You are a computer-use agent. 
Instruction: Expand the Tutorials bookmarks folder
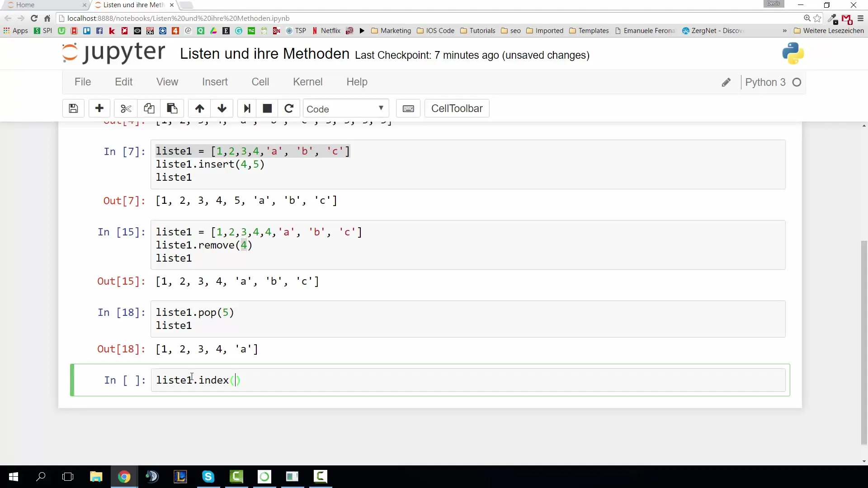tap(478, 31)
